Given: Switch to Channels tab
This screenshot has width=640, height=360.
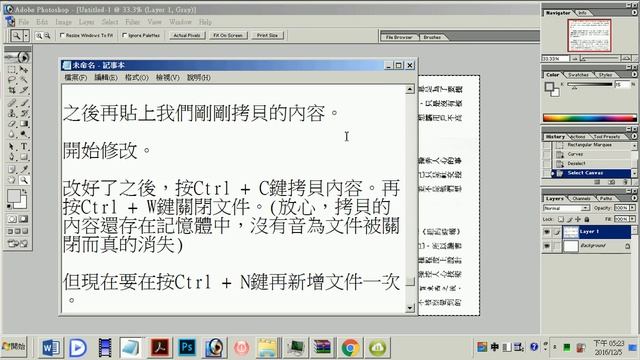Looking at the screenshot, I should pos(581,198).
